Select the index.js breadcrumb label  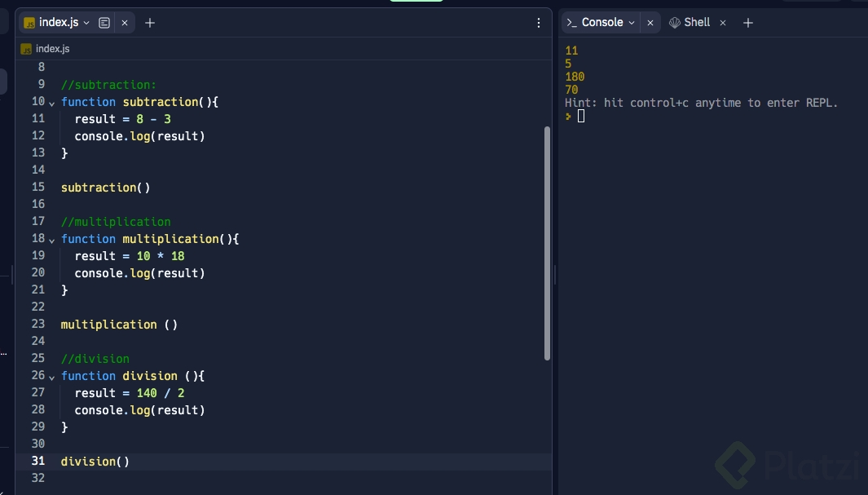coord(53,49)
